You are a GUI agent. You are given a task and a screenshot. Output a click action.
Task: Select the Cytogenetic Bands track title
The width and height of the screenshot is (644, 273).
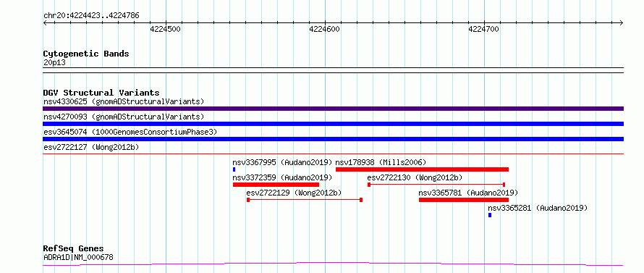(86, 54)
